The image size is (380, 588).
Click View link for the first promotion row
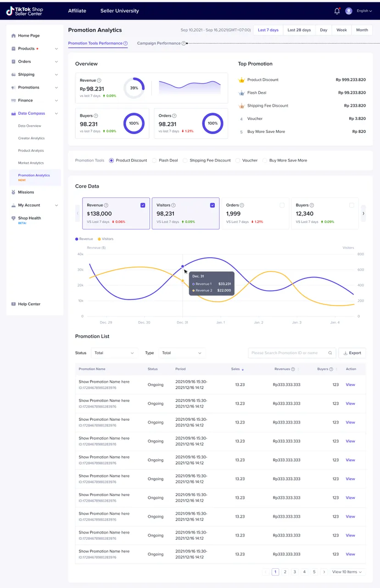pyautogui.click(x=350, y=384)
